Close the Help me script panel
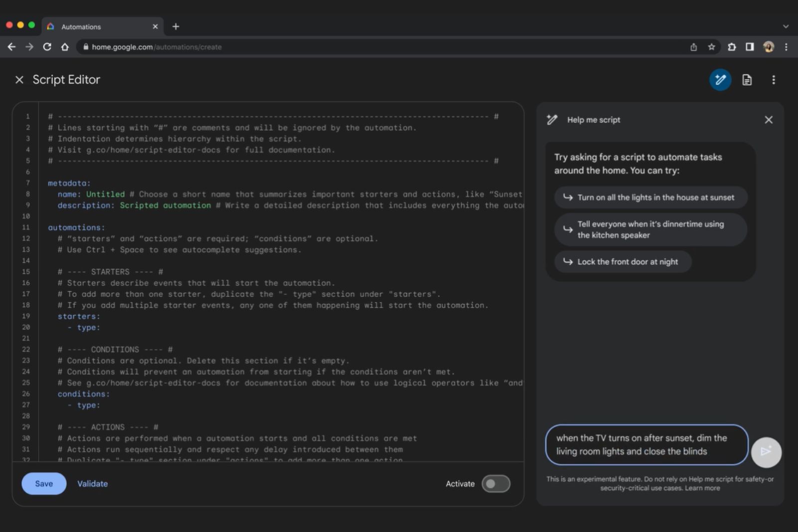Viewport: 798px width, 532px height. pyautogui.click(x=769, y=120)
